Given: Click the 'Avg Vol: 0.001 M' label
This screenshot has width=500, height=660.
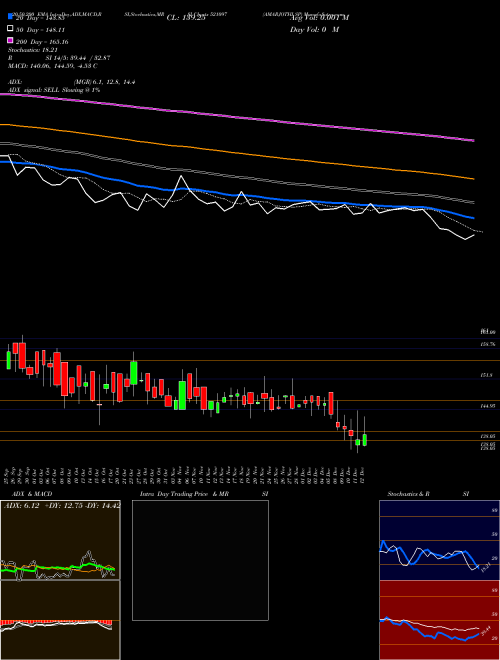Looking at the screenshot, I should pos(320,18).
